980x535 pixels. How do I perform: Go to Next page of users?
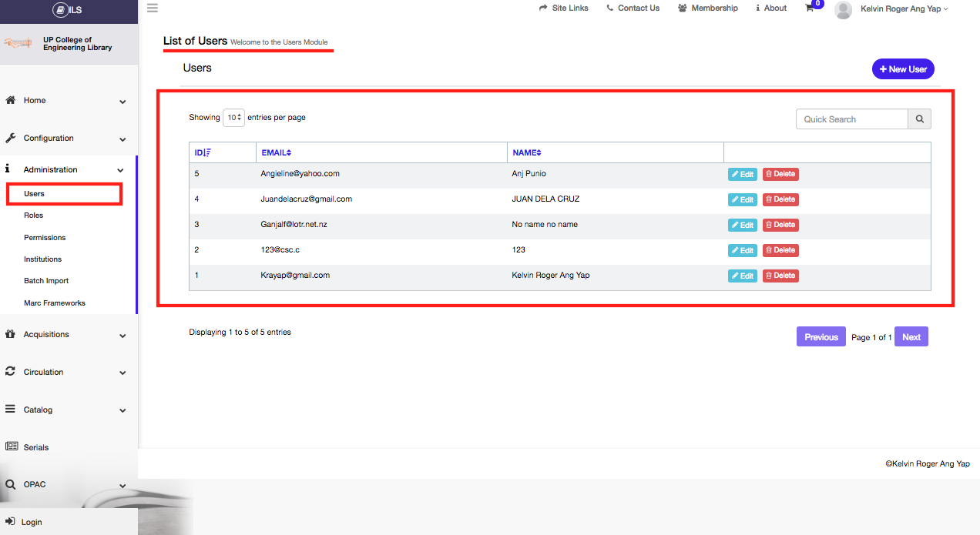point(911,337)
